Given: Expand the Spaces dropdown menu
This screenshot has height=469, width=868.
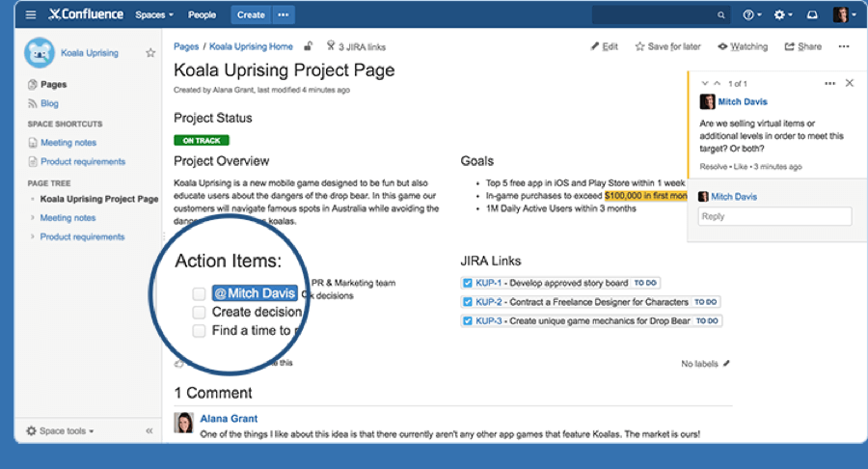Looking at the screenshot, I should pyautogui.click(x=154, y=14).
